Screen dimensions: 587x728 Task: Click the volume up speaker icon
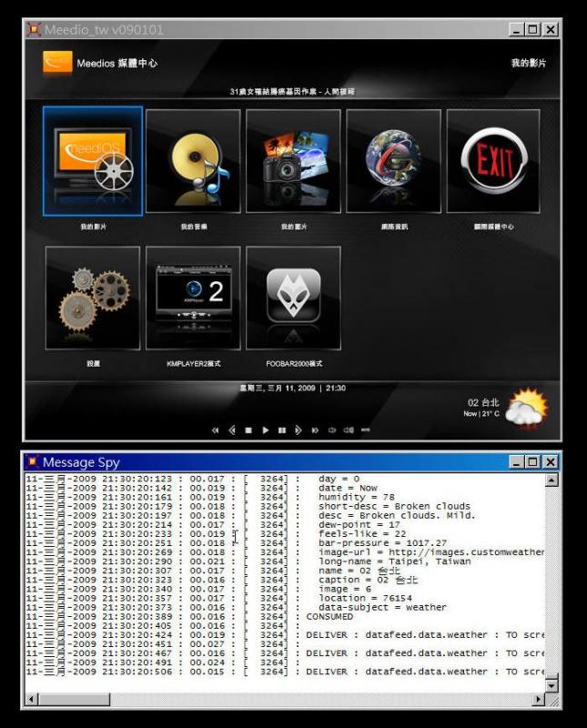coord(349,430)
